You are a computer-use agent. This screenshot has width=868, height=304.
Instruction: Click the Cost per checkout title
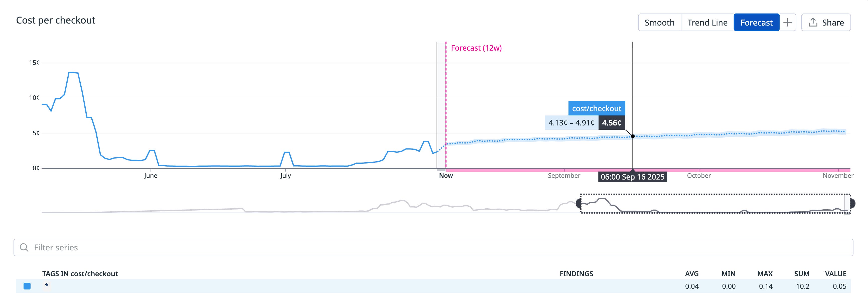pyautogui.click(x=56, y=20)
